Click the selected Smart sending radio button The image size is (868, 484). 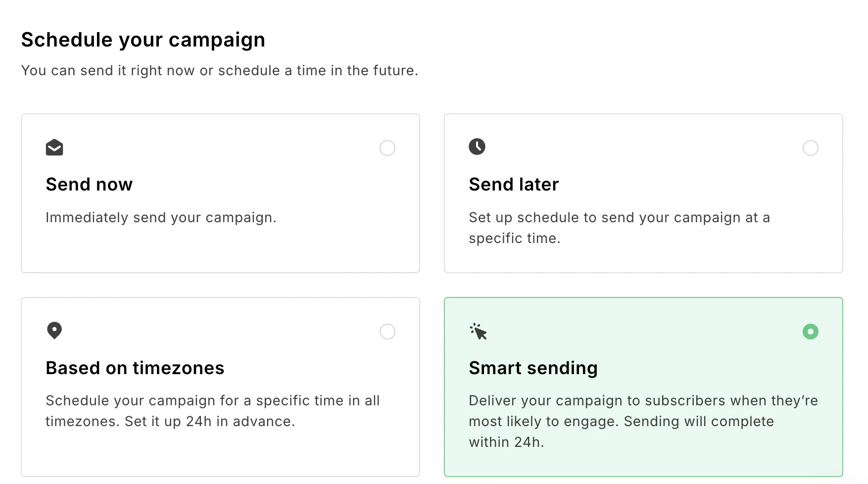[810, 332]
